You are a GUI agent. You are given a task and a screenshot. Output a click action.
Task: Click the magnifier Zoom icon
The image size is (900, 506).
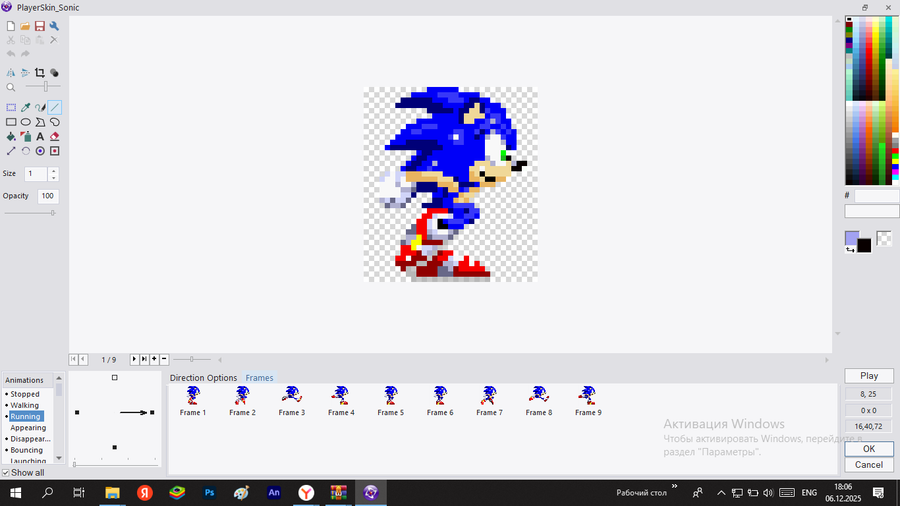11,87
